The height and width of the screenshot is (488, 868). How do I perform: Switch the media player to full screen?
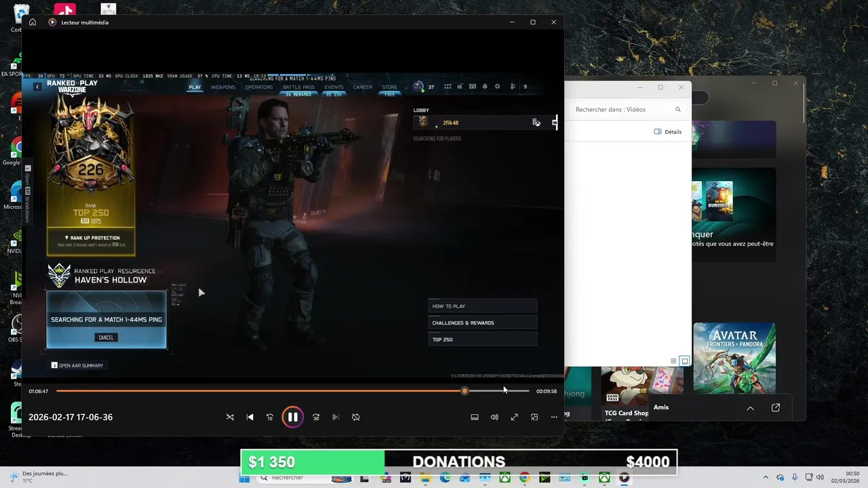click(514, 417)
